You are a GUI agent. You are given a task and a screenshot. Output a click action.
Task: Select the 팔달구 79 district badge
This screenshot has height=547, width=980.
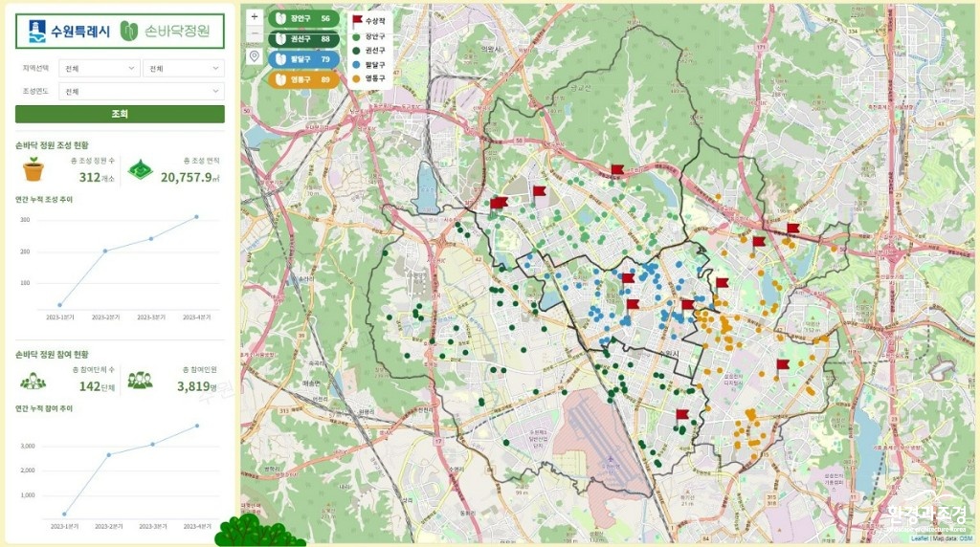[x=303, y=59]
